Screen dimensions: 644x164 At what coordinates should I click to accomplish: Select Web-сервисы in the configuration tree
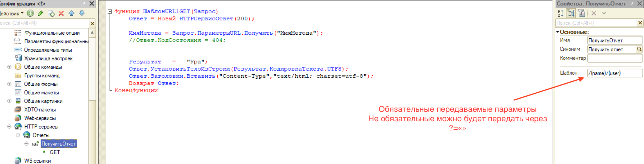pos(40,118)
